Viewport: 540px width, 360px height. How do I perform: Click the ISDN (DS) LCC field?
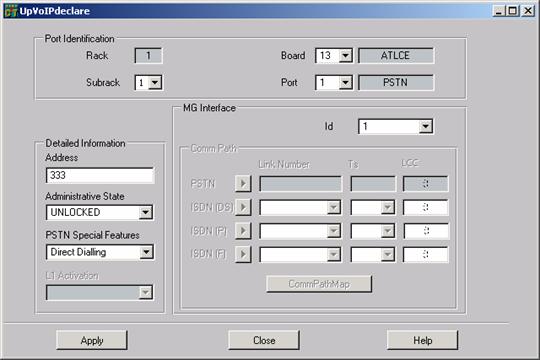click(426, 207)
